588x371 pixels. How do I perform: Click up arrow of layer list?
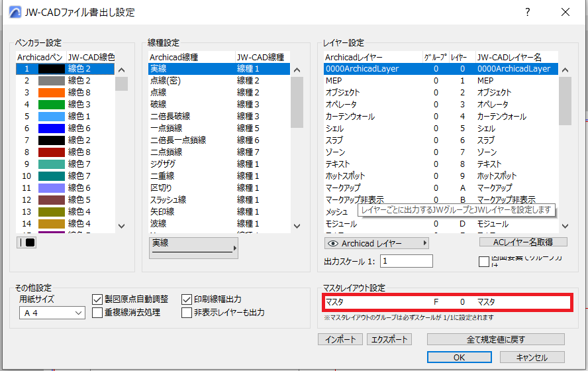click(x=565, y=70)
